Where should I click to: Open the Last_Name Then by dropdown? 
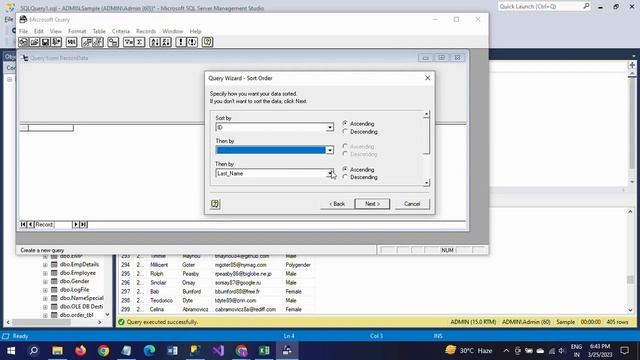[x=329, y=173]
